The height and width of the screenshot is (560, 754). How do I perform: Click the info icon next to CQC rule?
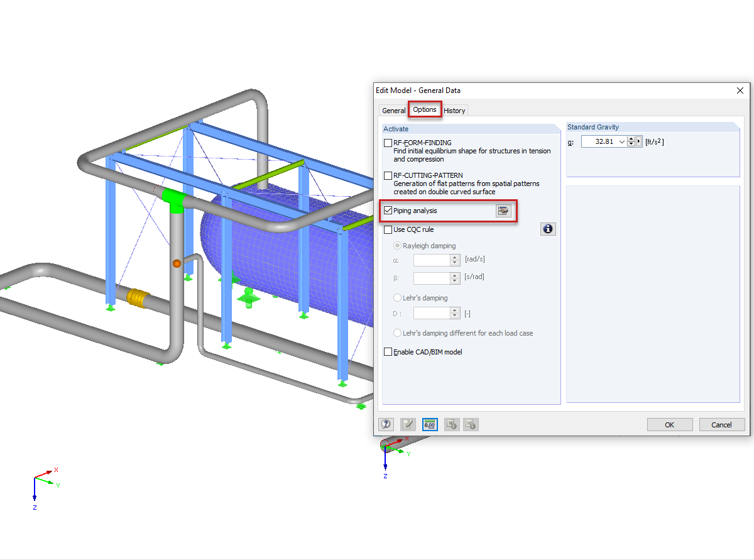pos(548,229)
